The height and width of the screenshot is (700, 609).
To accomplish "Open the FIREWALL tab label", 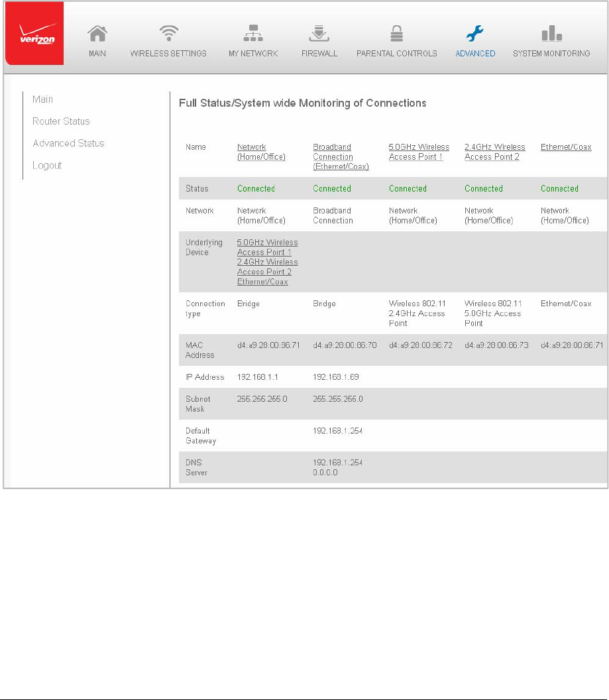I will point(319,54).
